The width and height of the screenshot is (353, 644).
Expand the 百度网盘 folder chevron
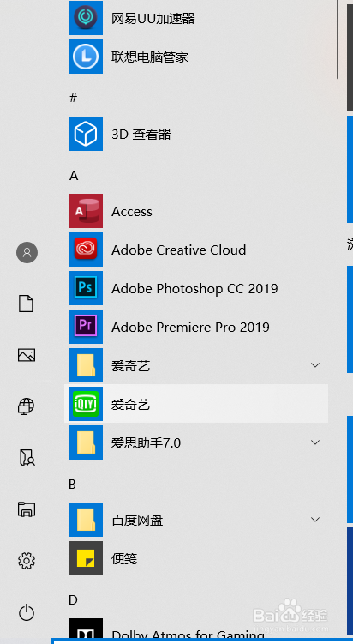(x=315, y=520)
